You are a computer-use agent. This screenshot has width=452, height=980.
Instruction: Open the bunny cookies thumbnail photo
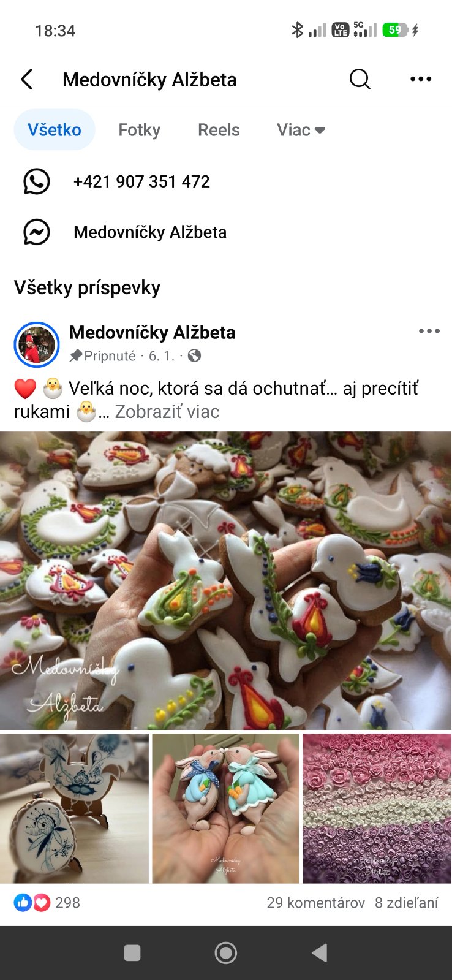coord(225,808)
